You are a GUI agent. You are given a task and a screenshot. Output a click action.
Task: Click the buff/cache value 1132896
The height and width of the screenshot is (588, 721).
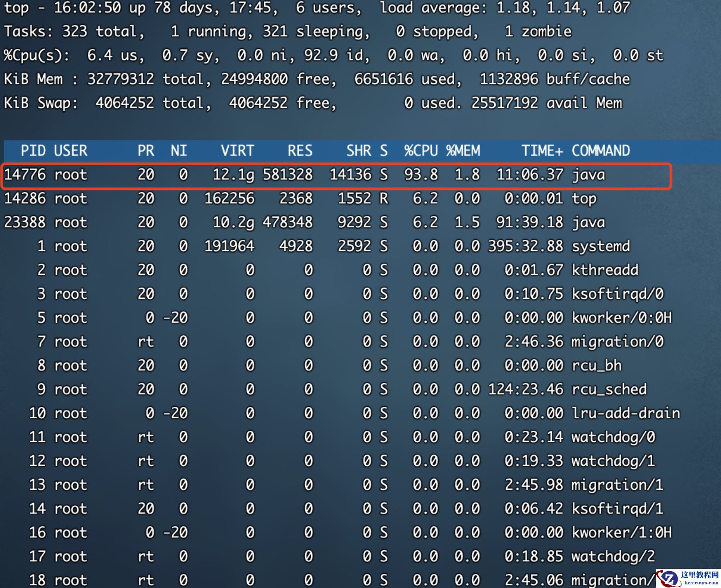click(x=509, y=79)
